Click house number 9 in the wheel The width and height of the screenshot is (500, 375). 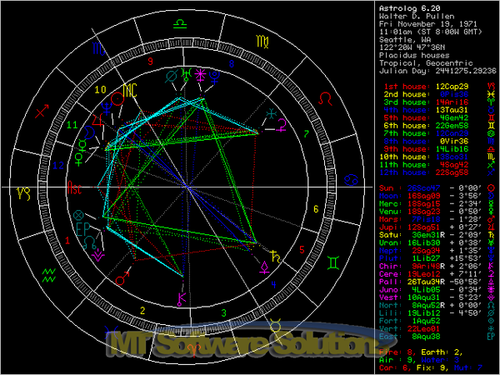(x=150, y=61)
